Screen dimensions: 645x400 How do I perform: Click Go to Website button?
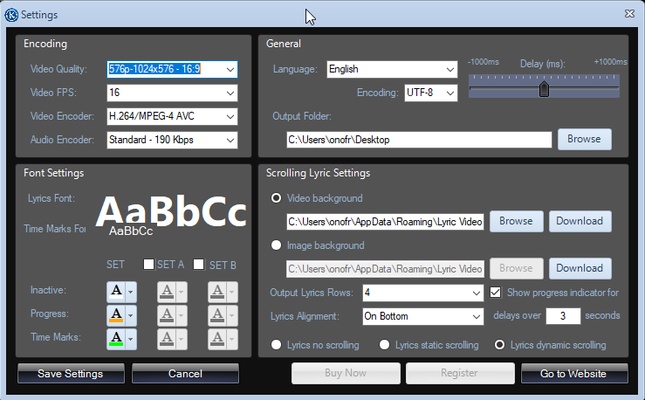[574, 373]
